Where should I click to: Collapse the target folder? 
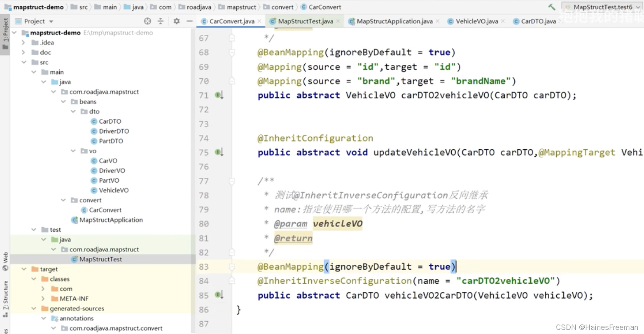tap(24, 269)
